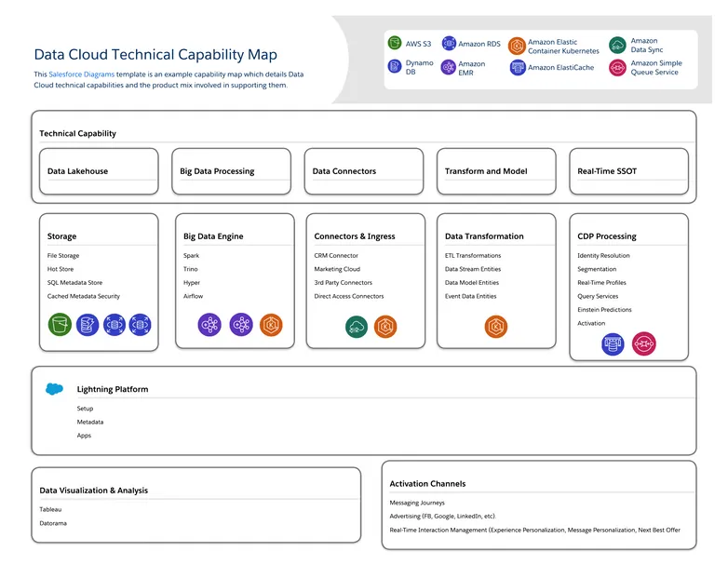
Task: Click the green cloud icon in Connectors & Ingress
Action: point(356,327)
